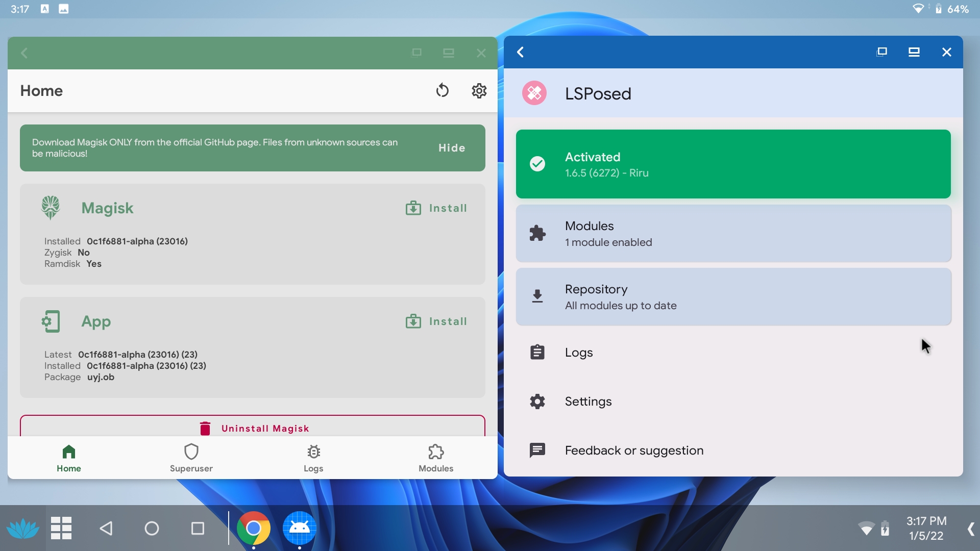Hide the GitHub download warning banner
This screenshot has width=980, height=551.
click(x=451, y=148)
